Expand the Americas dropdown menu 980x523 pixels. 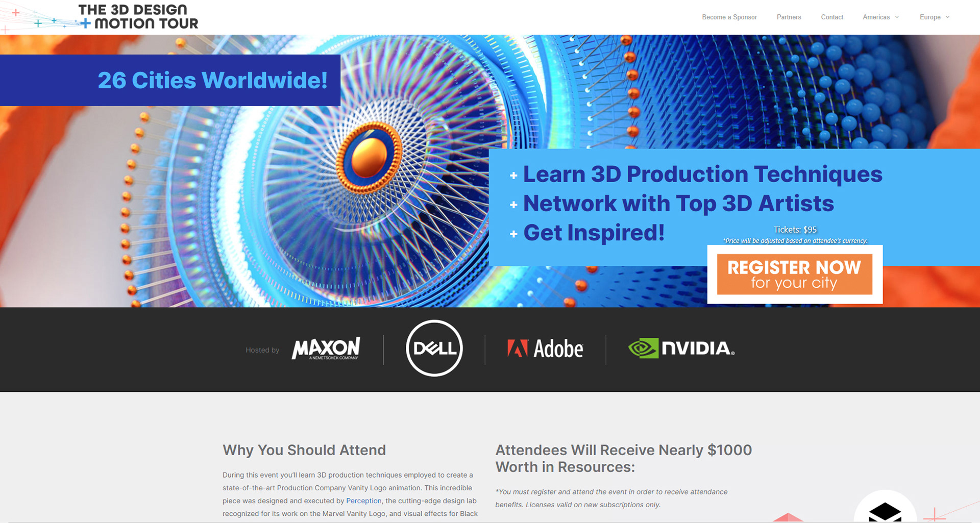(x=881, y=17)
